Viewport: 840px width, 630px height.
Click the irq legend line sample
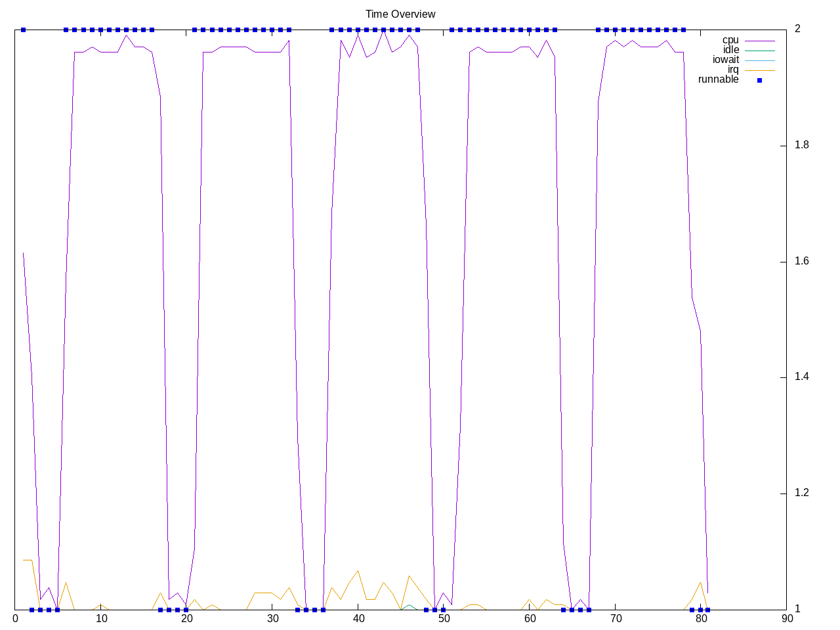click(x=759, y=70)
